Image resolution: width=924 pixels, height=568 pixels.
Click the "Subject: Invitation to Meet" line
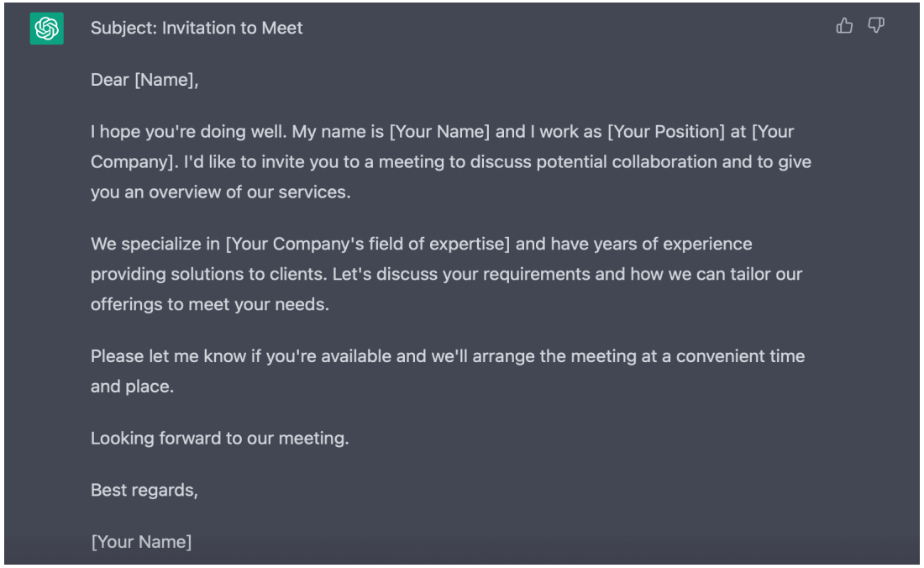(x=197, y=28)
